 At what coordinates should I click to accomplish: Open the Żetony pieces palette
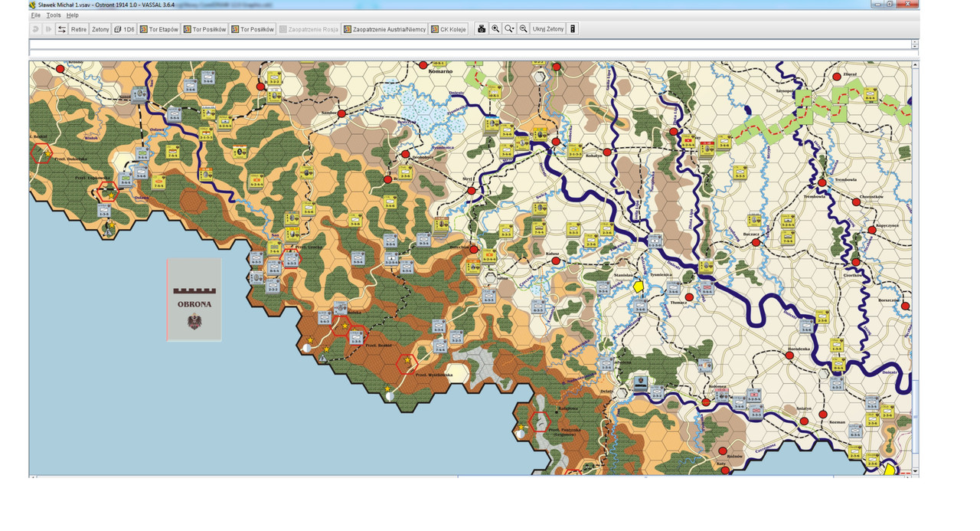pyautogui.click(x=100, y=29)
